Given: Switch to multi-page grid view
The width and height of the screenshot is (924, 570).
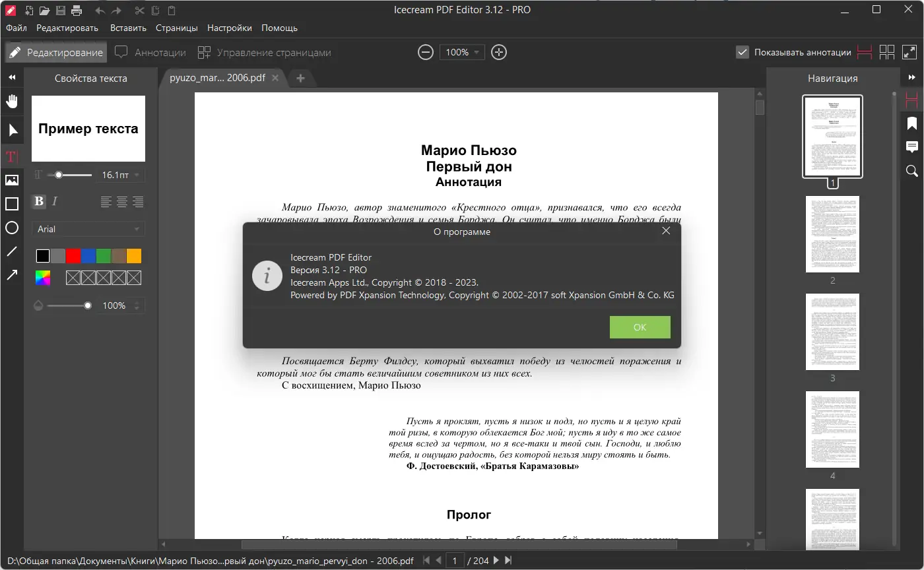Looking at the screenshot, I should point(887,52).
